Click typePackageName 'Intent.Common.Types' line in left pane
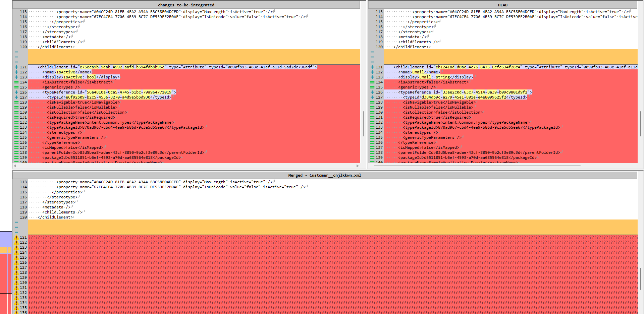 [110, 122]
